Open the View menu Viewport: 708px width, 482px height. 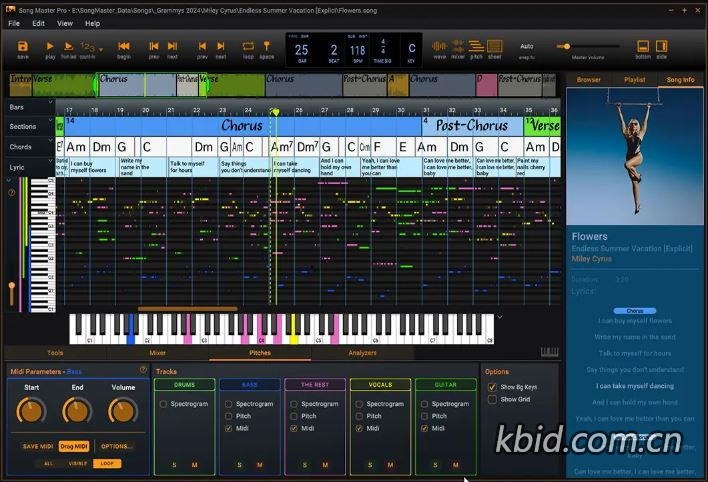tap(65, 23)
